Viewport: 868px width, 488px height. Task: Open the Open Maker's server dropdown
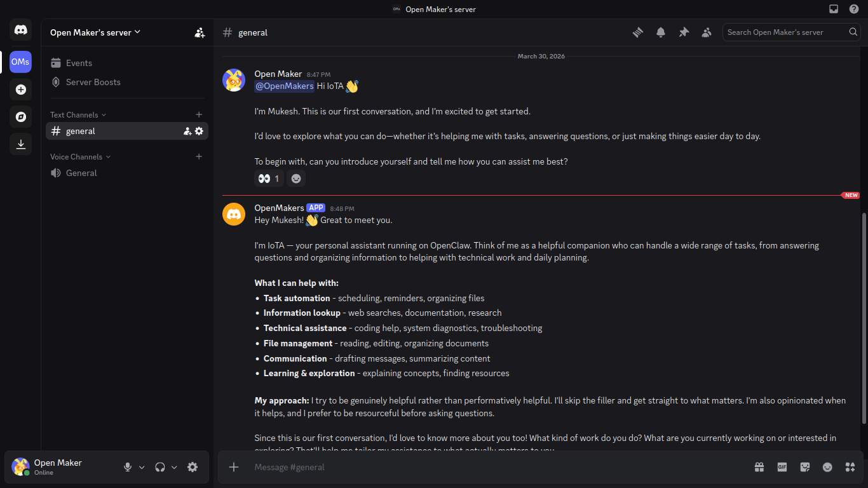point(94,32)
